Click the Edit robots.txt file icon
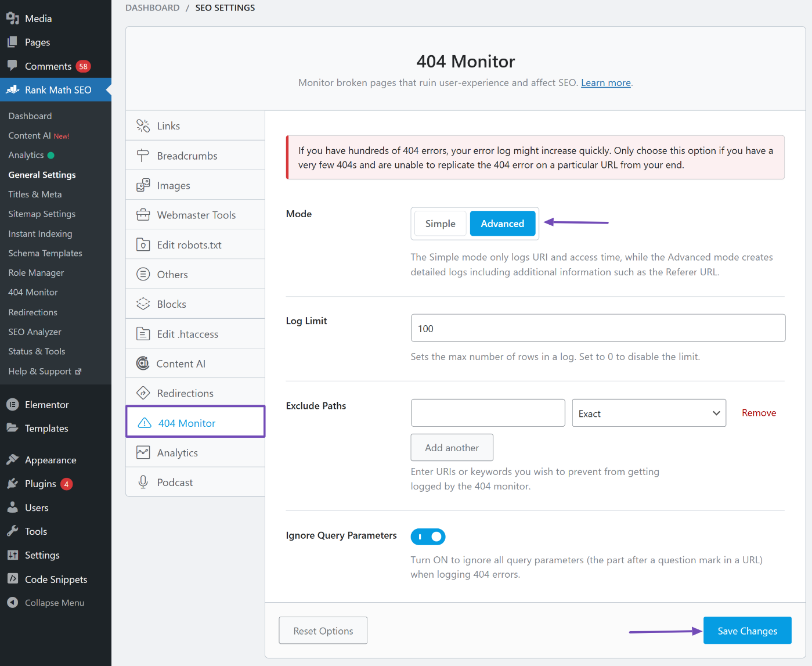Viewport: 812px width, 666px height. tap(143, 244)
